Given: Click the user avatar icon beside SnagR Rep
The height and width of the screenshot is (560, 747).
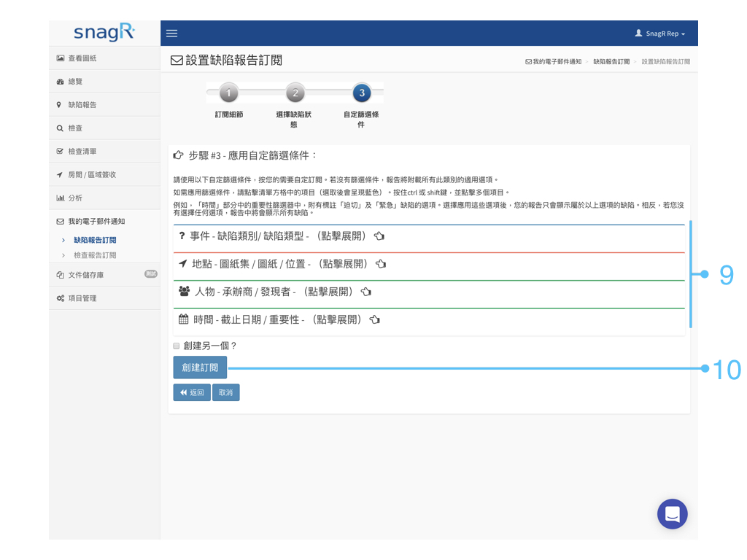Looking at the screenshot, I should tap(638, 33).
